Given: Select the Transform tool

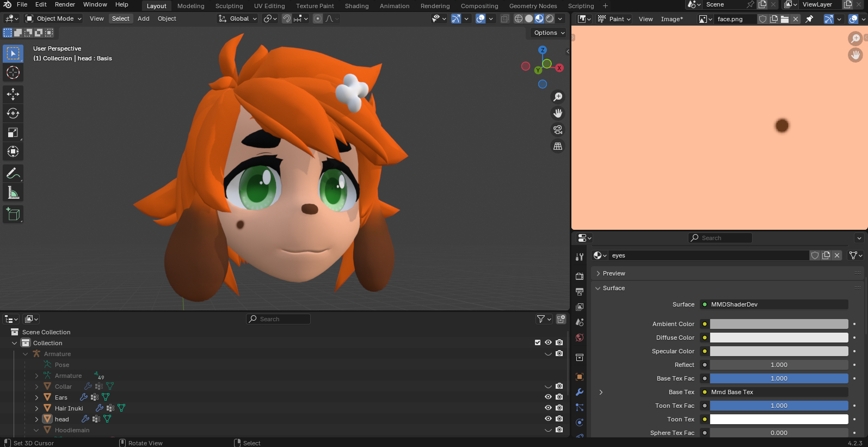Looking at the screenshot, I should [13, 151].
